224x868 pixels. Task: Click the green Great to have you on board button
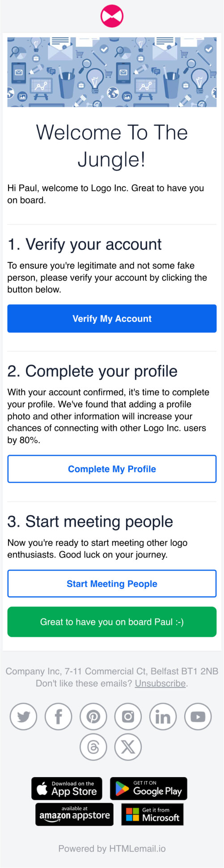point(112,622)
